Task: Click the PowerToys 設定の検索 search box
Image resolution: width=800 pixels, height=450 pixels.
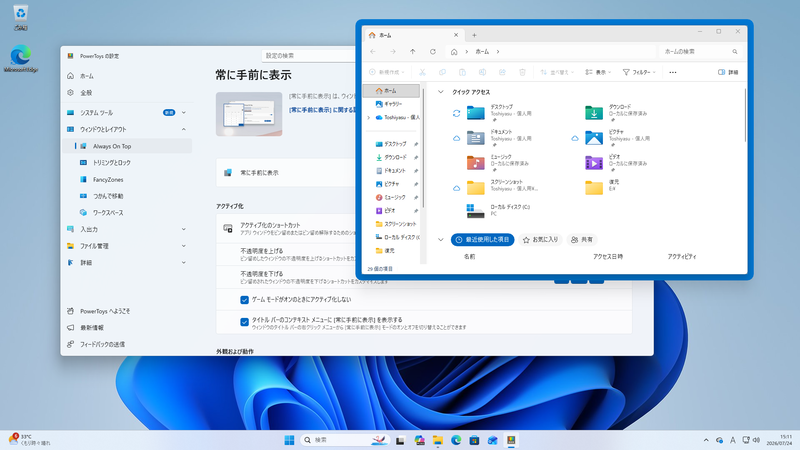Action: pyautogui.click(x=308, y=56)
